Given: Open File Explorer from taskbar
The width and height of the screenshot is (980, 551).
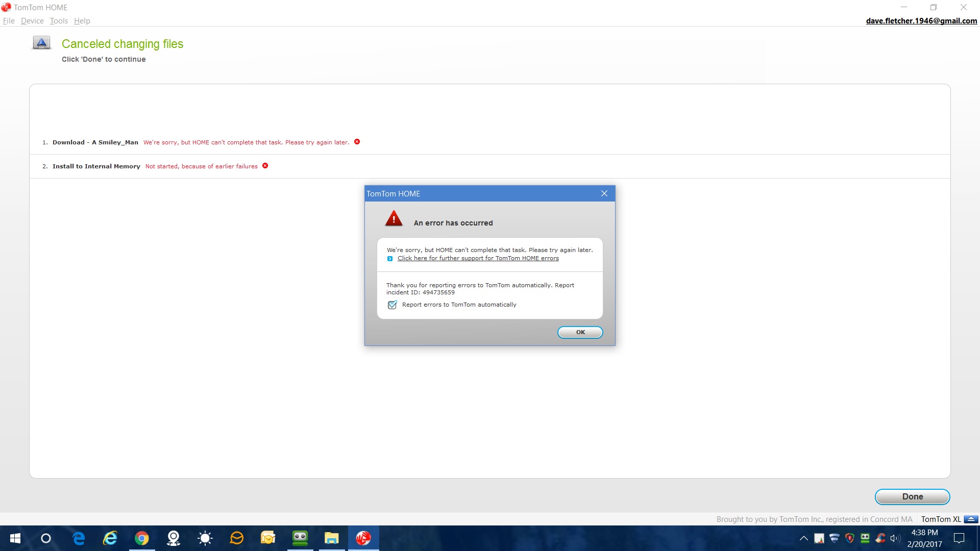Looking at the screenshot, I should point(332,538).
